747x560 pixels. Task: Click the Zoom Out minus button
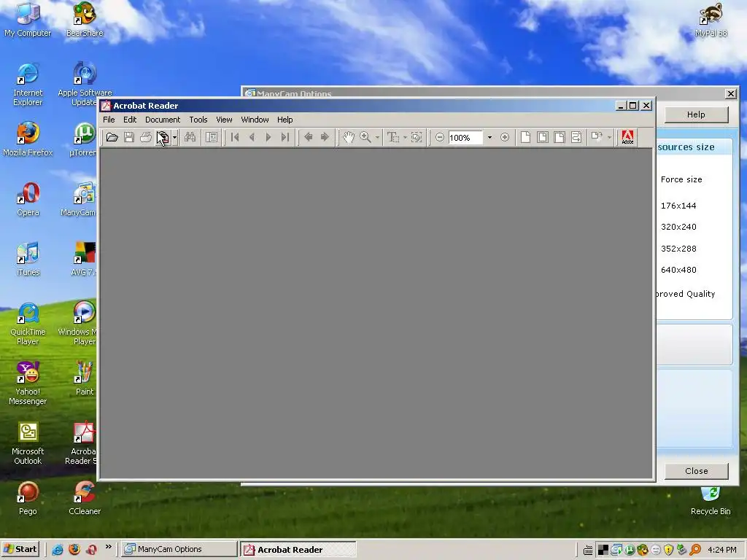pos(440,138)
